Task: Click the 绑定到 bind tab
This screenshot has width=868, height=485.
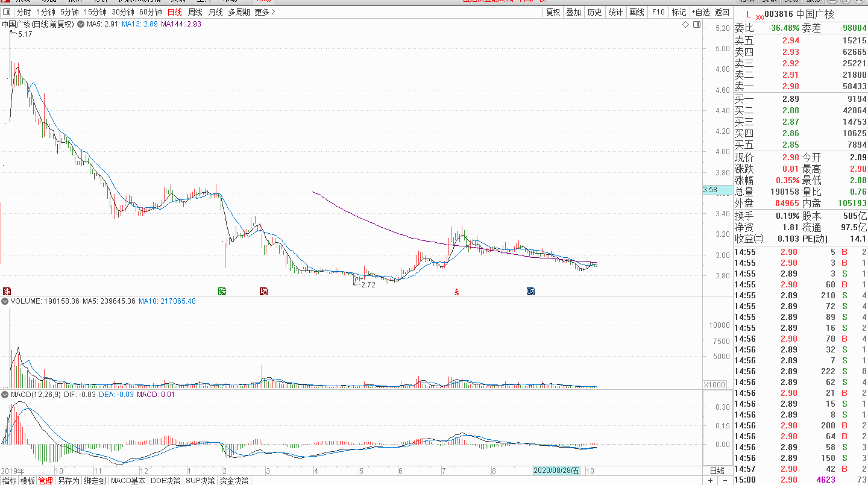Action: tap(95, 481)
